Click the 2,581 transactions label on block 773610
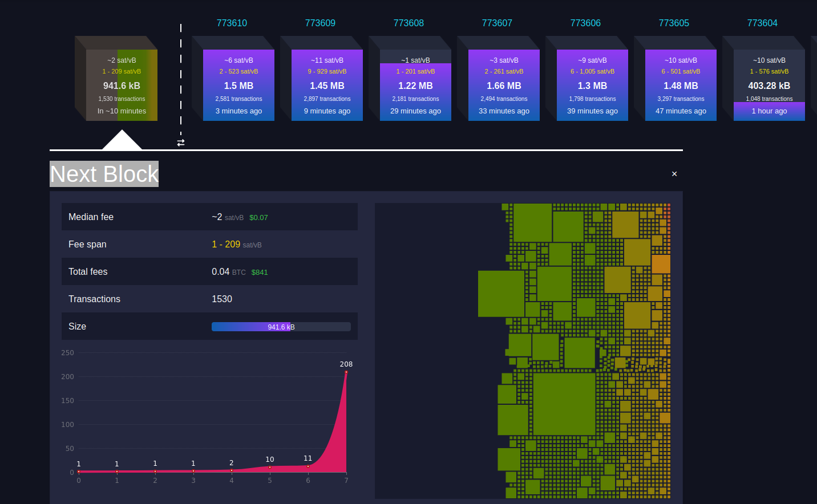817x504 pixels. [x=238, y=99]
